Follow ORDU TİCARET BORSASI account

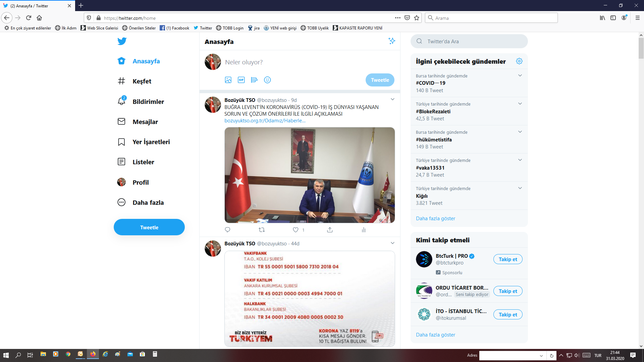coord(508,291)
